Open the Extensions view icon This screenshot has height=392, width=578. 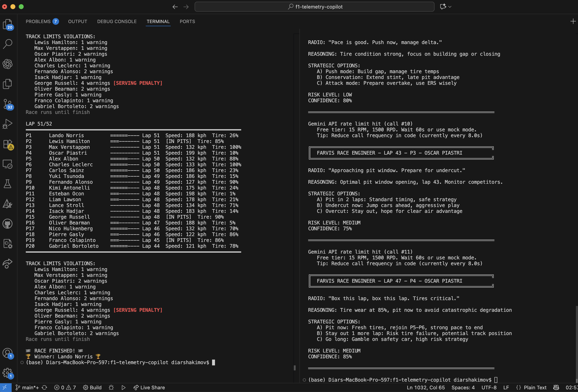click(7, 144)
